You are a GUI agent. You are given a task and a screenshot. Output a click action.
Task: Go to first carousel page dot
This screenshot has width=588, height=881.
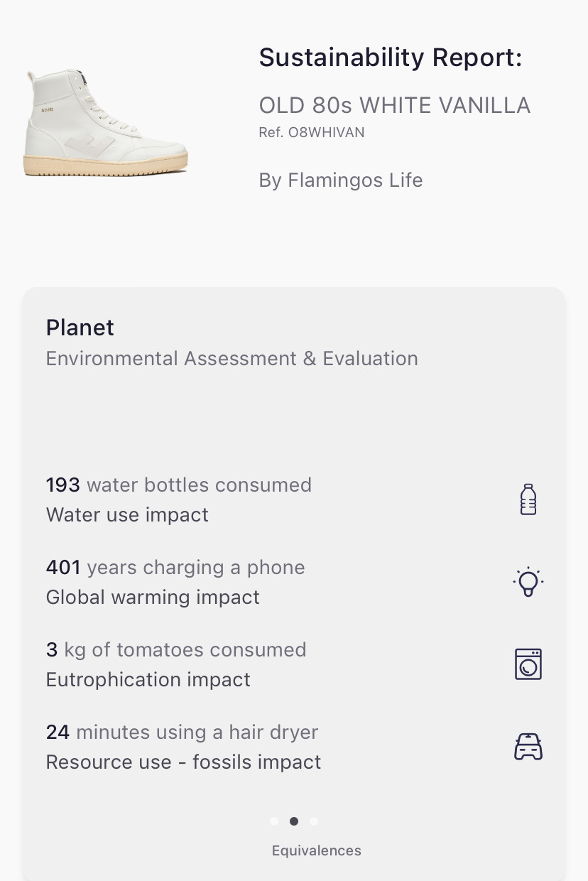click(274, 821)
